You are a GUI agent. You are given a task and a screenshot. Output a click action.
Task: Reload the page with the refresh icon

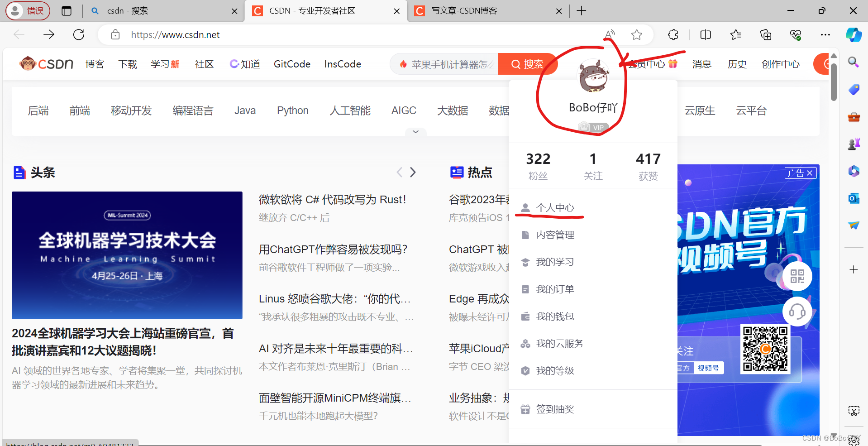79,34
